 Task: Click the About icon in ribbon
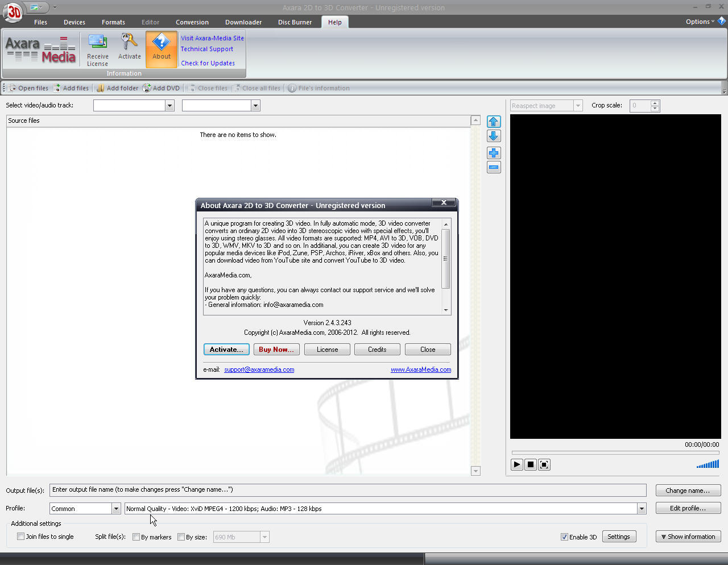tap(162, 42)
